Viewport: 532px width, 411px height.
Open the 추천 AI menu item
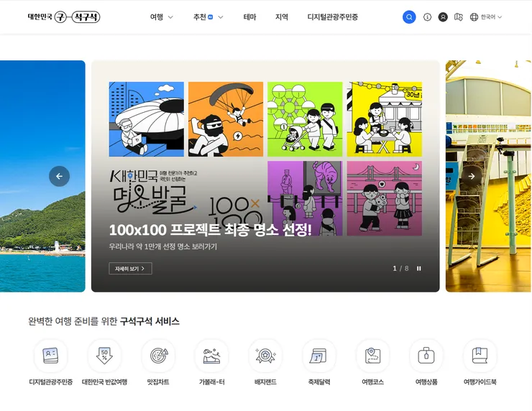tap(203, 17)
